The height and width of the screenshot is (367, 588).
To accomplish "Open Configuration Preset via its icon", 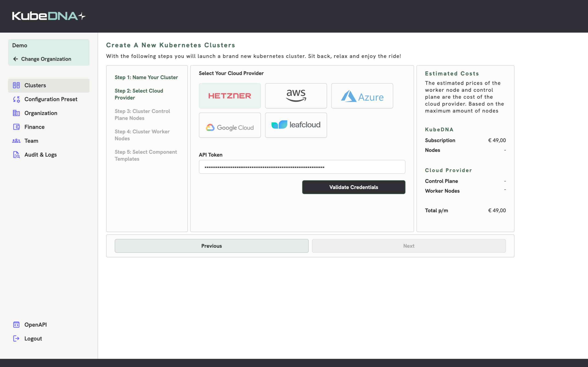I will [16, 99].
